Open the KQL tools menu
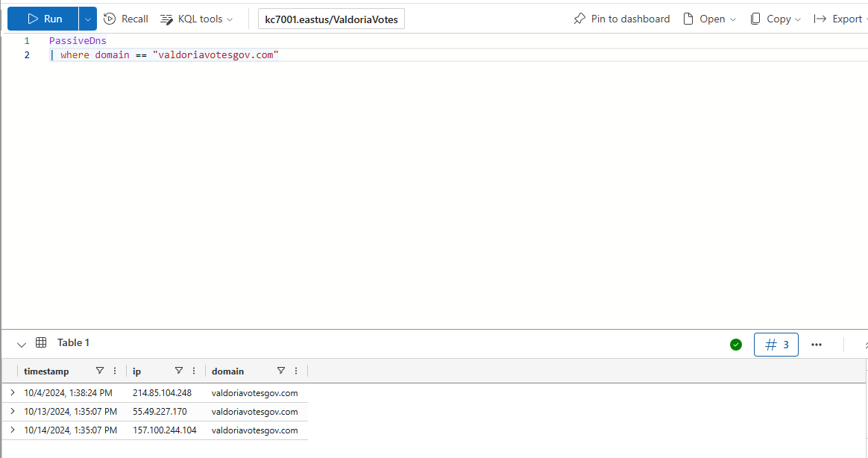The height and width of the screenshot is (458, 868). [x=197, y=19]
